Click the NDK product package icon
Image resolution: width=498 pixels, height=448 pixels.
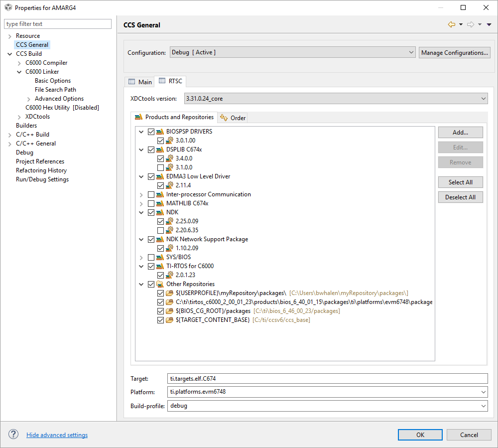pos(160,212)
